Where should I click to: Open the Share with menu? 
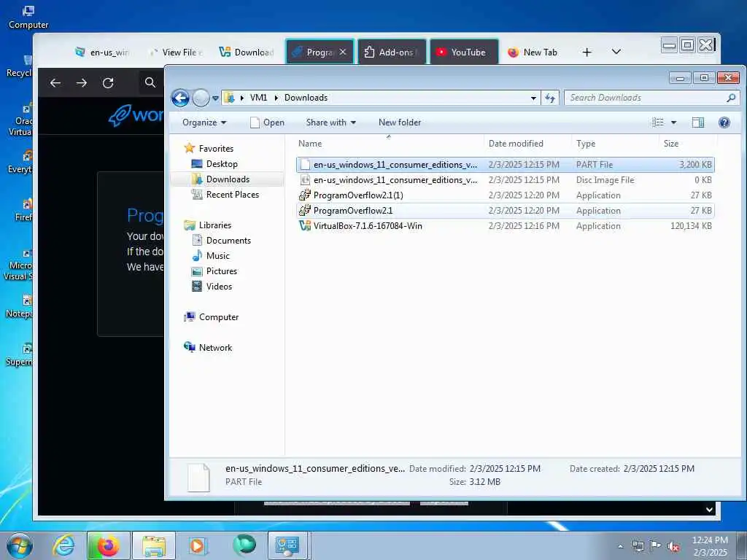pos(331,122)
